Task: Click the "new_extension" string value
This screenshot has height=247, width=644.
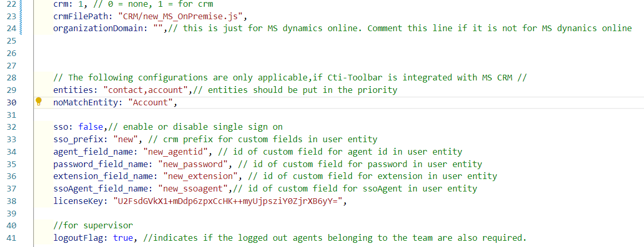Action: click(x=205, y=176)
